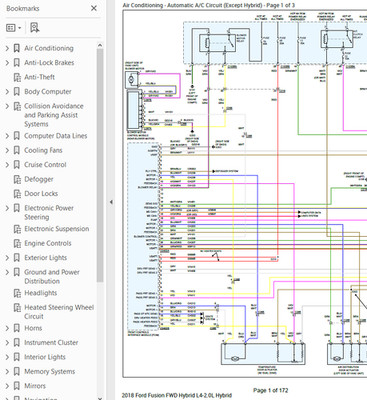Click the Memory Systems bookmark icon
Viewport: 367px width, 400px height.
[x=17, y=372]
